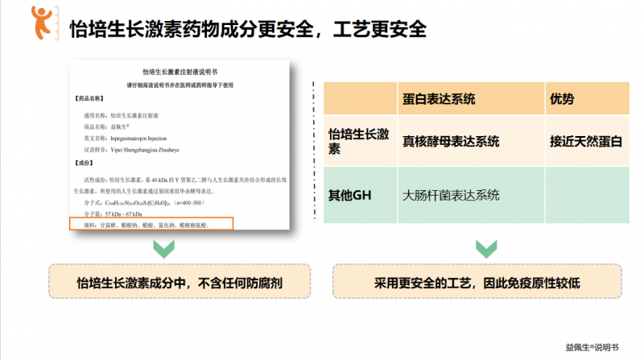Image resolution: width=644 pixels, height=360 pixels.
Task: Select the 不含任何防腐剂 conclusion box
Action: point(180,282)
